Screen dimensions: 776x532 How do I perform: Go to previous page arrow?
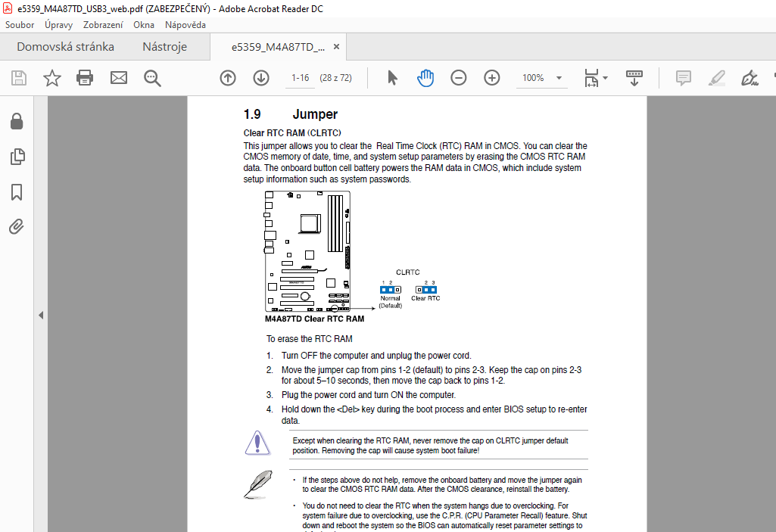tap(228, 78)
